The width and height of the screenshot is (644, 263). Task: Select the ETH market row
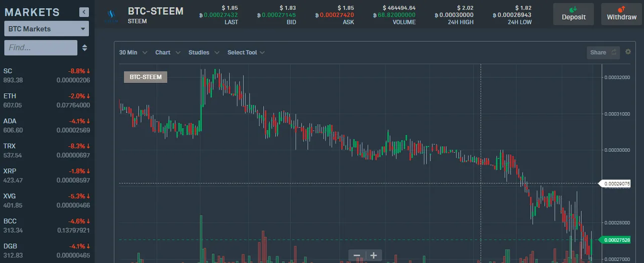coord(47,100)
